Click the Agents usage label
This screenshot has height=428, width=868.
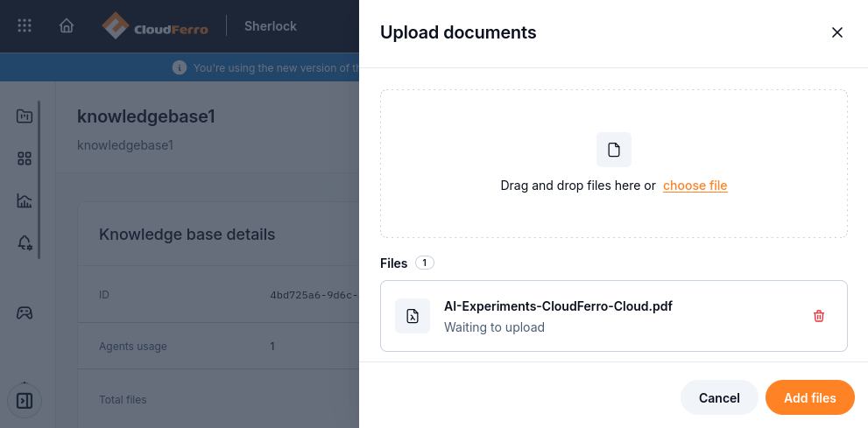tap(133, 347)
